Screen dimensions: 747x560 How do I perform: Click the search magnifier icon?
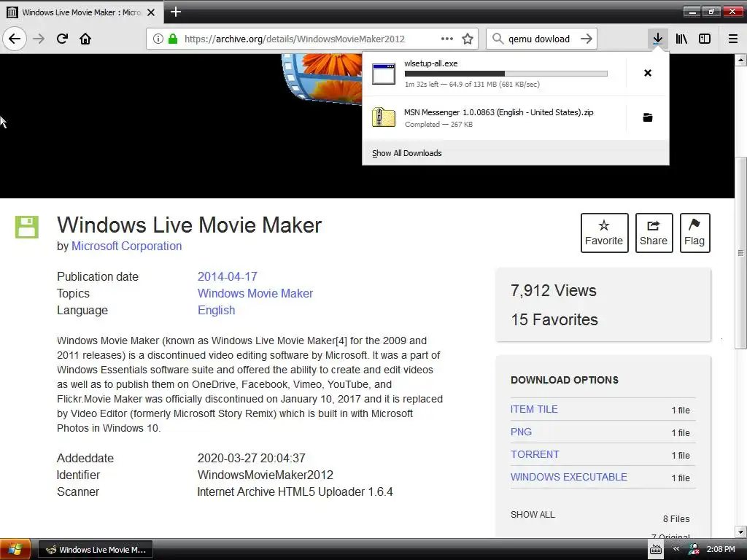click(x=498, y=39)
